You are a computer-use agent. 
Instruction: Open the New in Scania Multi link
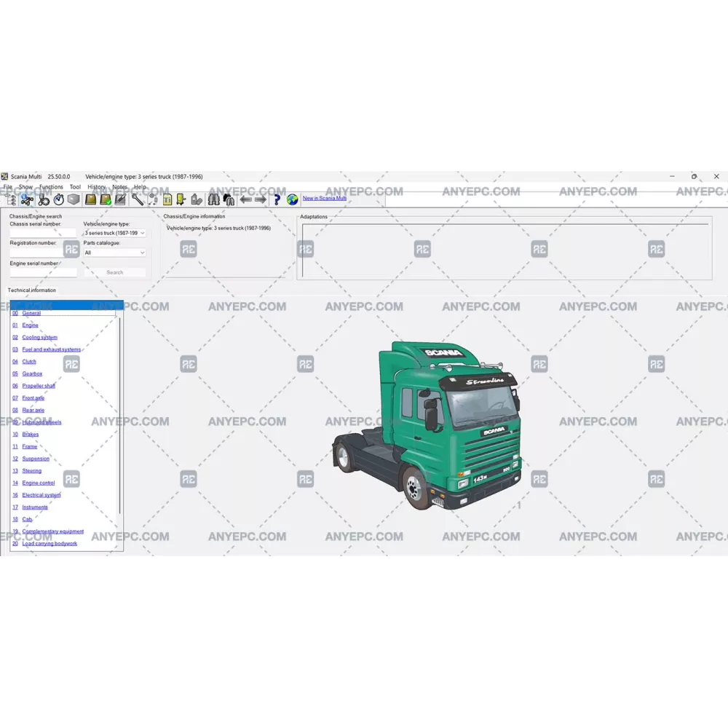[325, 198]
